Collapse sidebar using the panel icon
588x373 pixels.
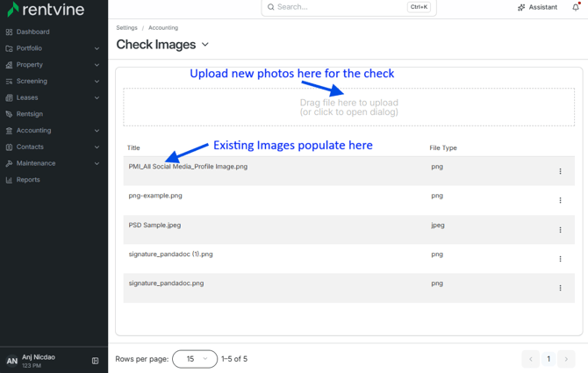pyautogui.click(x=96, y=361)
